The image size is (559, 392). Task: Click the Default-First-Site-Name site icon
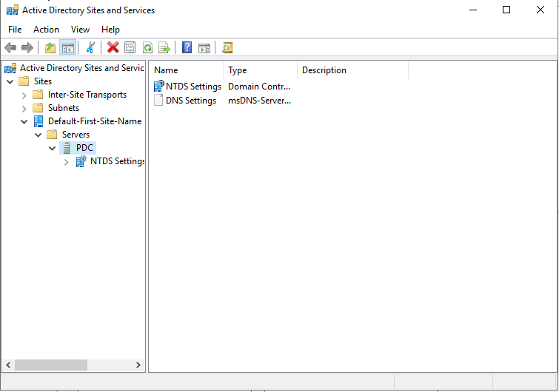click(x=39, y=121)
